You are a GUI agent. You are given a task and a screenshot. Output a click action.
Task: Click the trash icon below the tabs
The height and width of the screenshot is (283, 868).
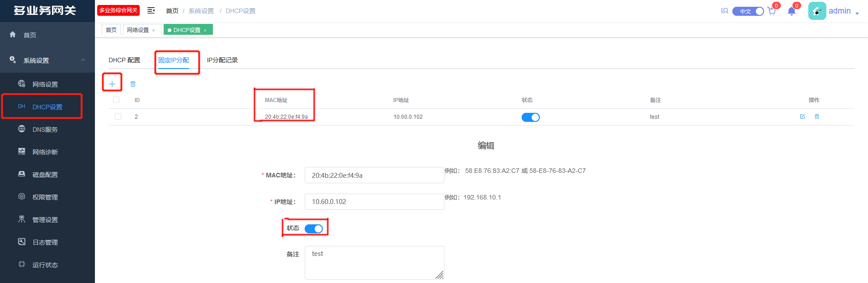(133, 84)
